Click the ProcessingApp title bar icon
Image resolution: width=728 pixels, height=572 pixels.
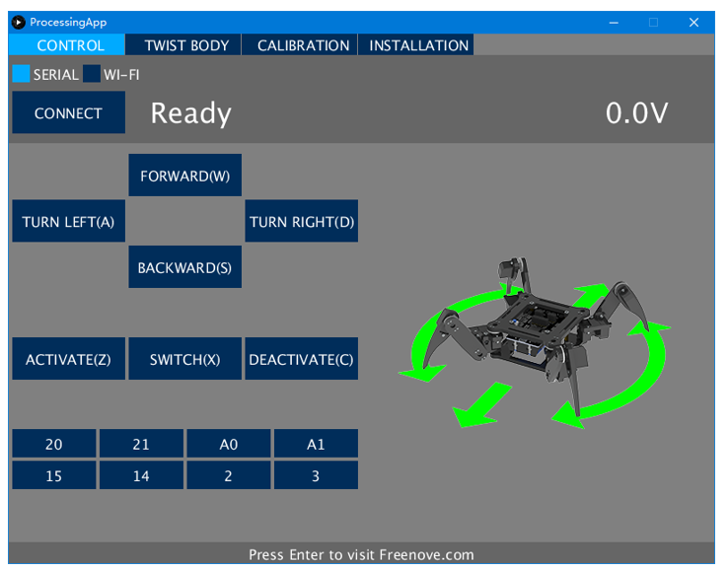point(19,22)
